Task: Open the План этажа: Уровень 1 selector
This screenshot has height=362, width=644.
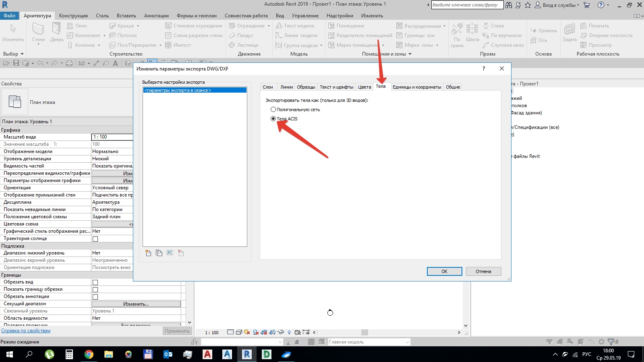Action: 67,122
